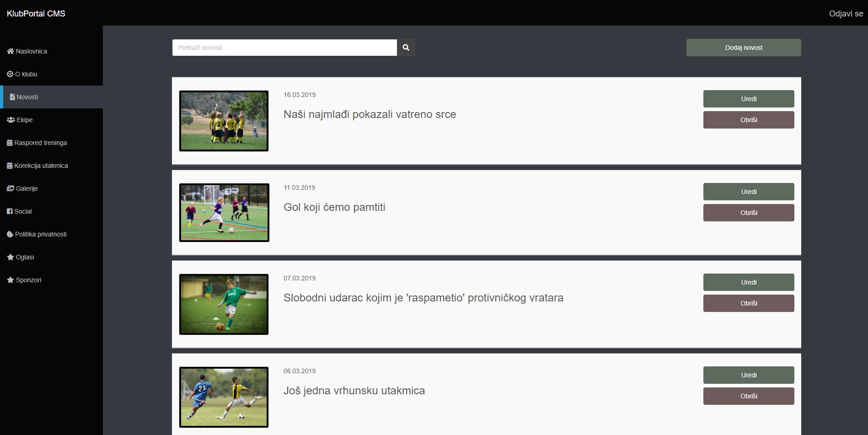Click date 07.03.2019
This screenshot has height=435, width=868.
(300, 278)
